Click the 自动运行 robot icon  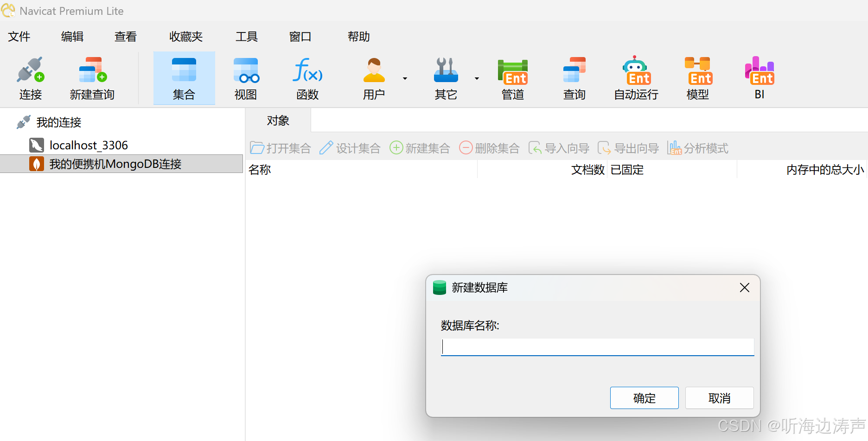[635, 78]
